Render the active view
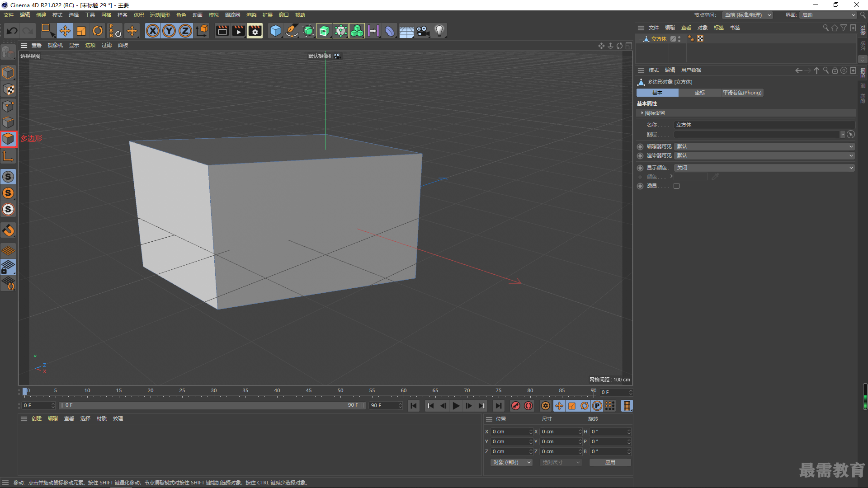The image size is (868, 488). coord(222,31)
